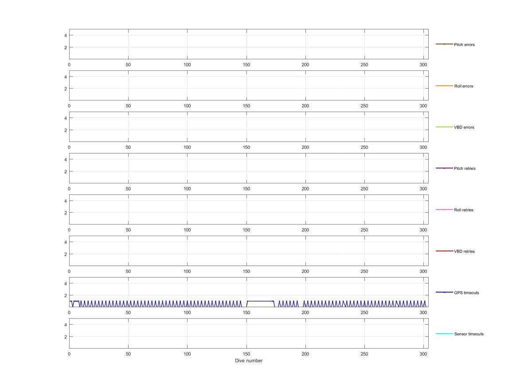The width and height of the screenshot is (532, 392).
Task: Click tick label 50 under Pitch errors plot
Action: click(128, 65)
